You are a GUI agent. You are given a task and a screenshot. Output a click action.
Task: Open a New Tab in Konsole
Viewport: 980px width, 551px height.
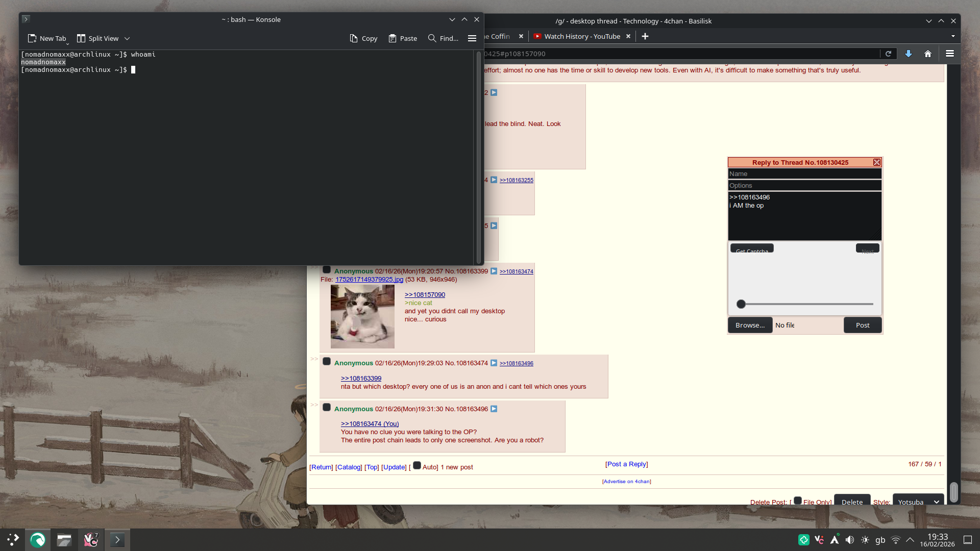pos(47,38)
